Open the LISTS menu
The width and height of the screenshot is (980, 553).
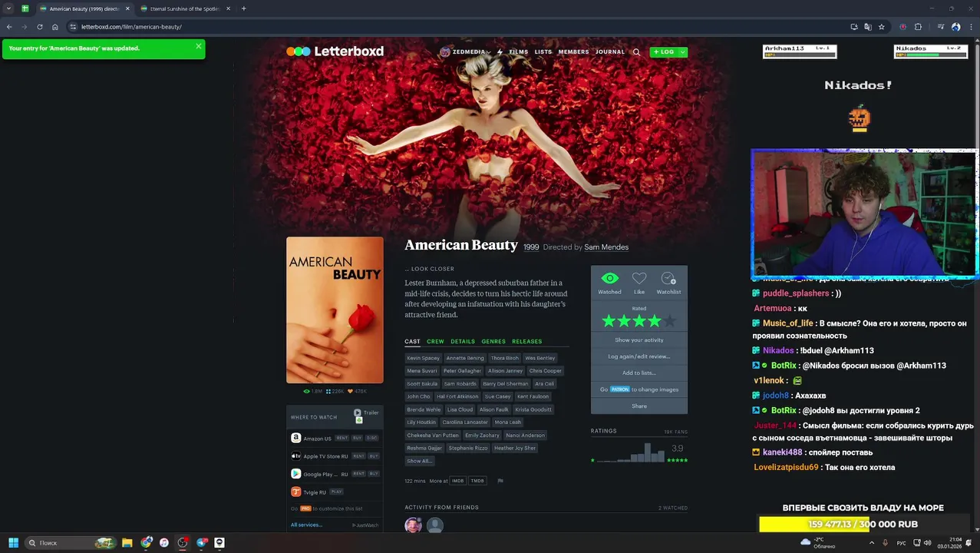(x=543, y=52)
